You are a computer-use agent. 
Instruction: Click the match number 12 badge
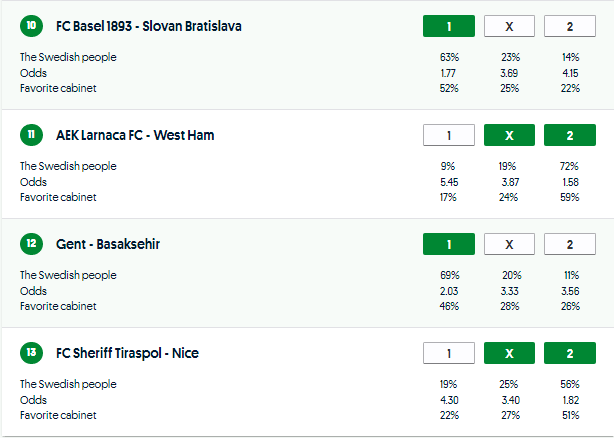[31, 244]
